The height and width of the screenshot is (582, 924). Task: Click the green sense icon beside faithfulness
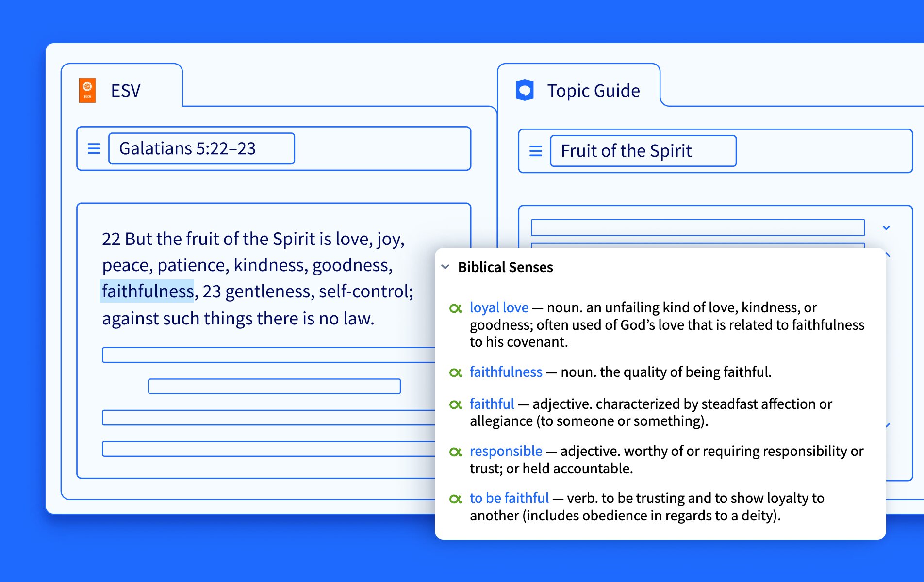tap(456, 372)
